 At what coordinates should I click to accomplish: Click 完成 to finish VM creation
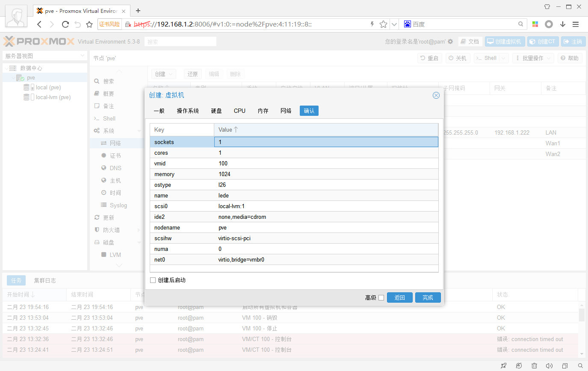(428, 298)
